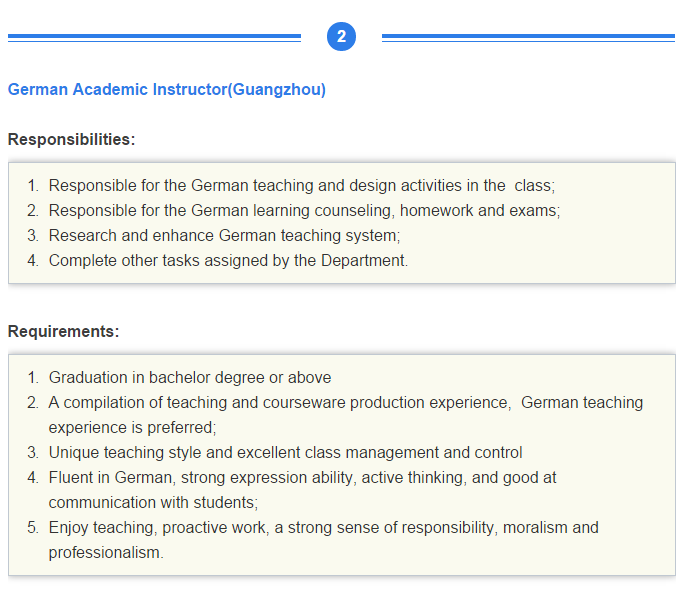This screenshot has height=591, width=693.
Task: Click 'communication with students;' text line
Action: point(153,503)
